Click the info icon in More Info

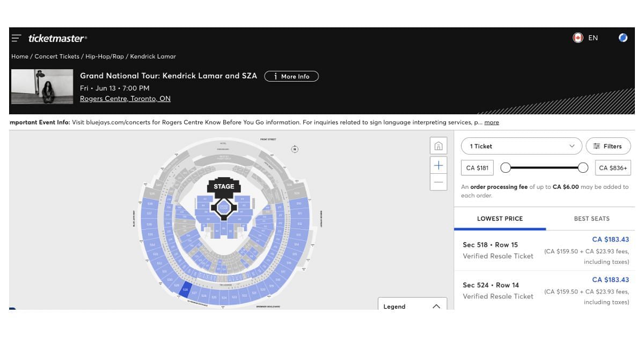point(275,76)
